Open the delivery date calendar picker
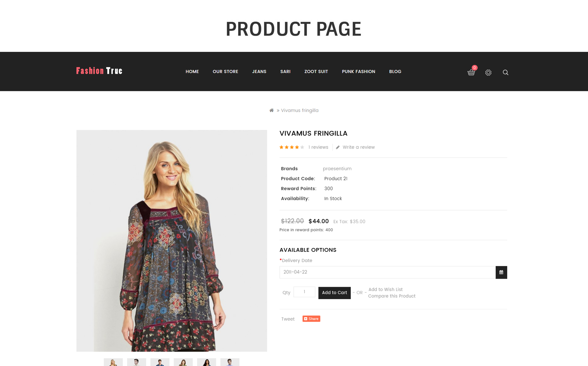 click(x=501, y=272)
